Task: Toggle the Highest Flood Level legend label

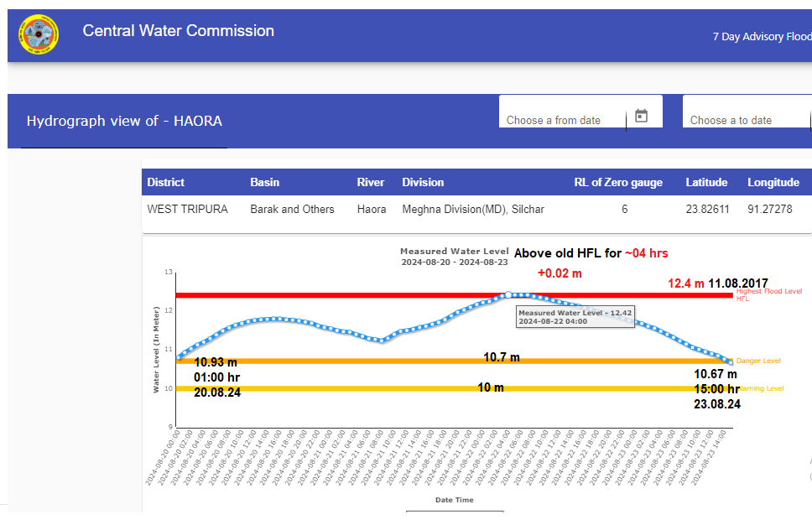Action: (768, 292)
